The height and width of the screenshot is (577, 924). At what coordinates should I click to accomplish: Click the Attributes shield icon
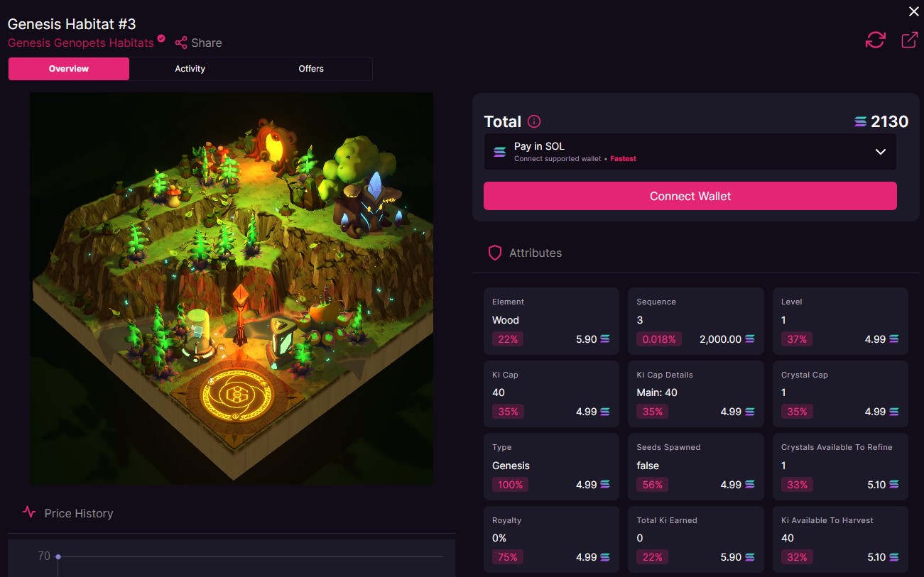(495, 253)
